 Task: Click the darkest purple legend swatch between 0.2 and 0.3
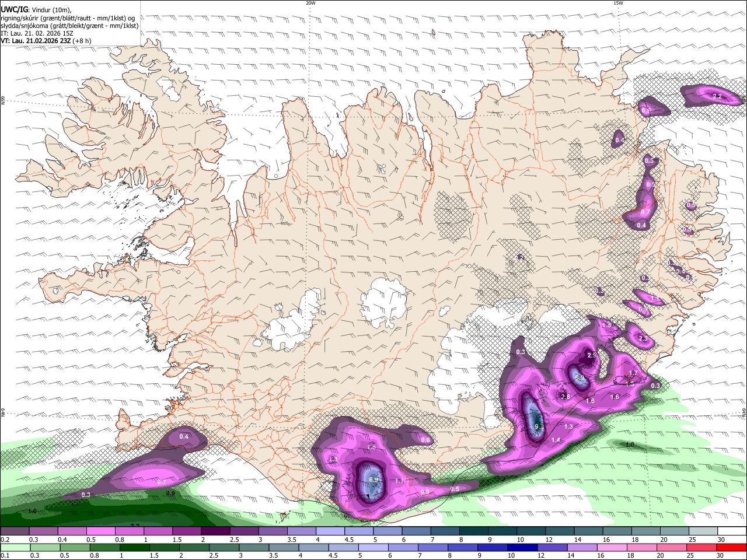[15, 531]
